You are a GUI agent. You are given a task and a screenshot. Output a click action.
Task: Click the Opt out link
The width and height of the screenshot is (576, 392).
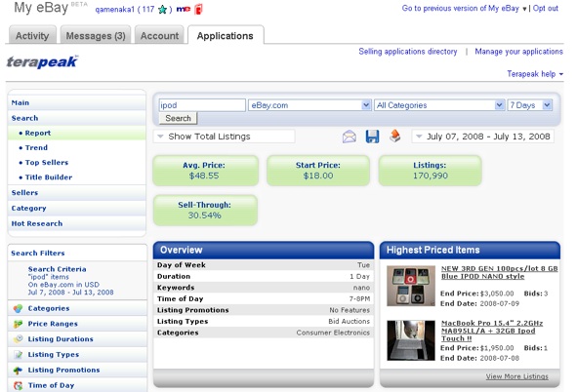[x=546, y=8]
